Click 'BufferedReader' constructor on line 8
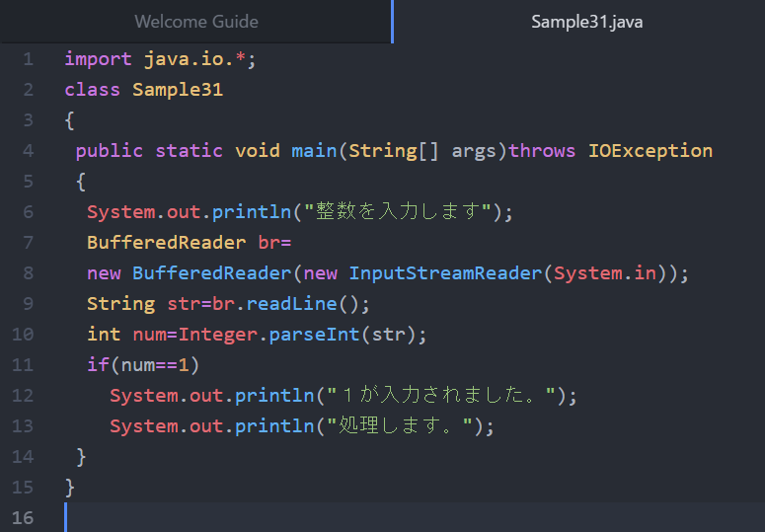Image resolution: width=765 pixels, height=532 pixels. [x=212, y=273]
